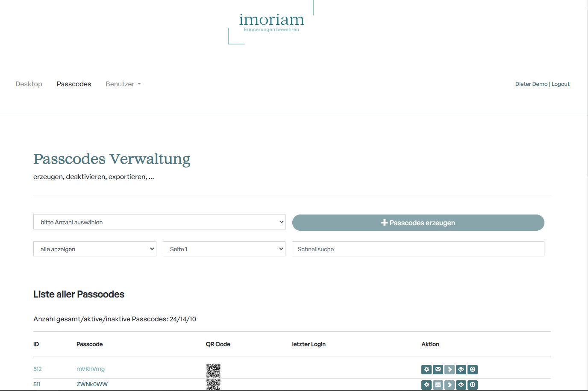Click the gear settings icon for passcode 512
This screenshot has width=588, height=391.
(x=426, y=369)
